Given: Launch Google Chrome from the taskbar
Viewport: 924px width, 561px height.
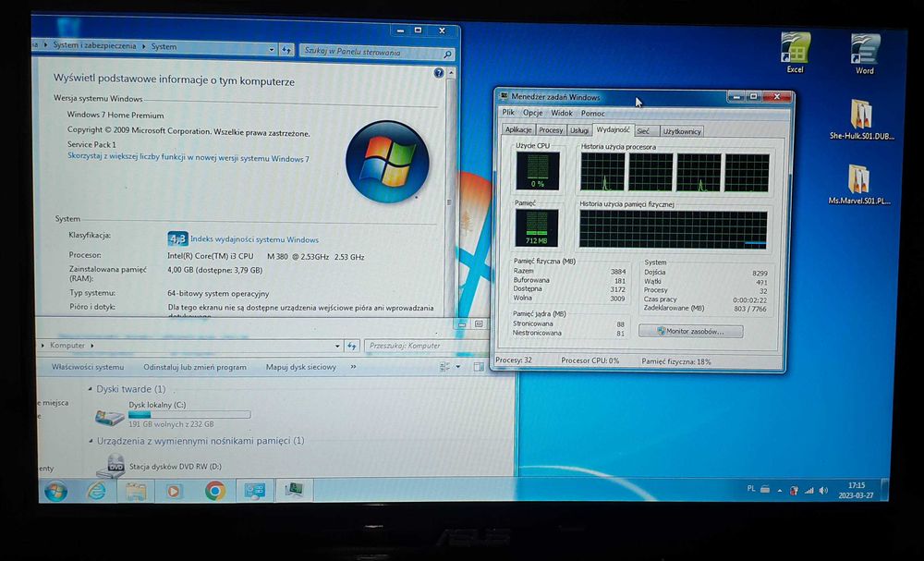Looking at the screenshot, I should [x=215, y=490].
